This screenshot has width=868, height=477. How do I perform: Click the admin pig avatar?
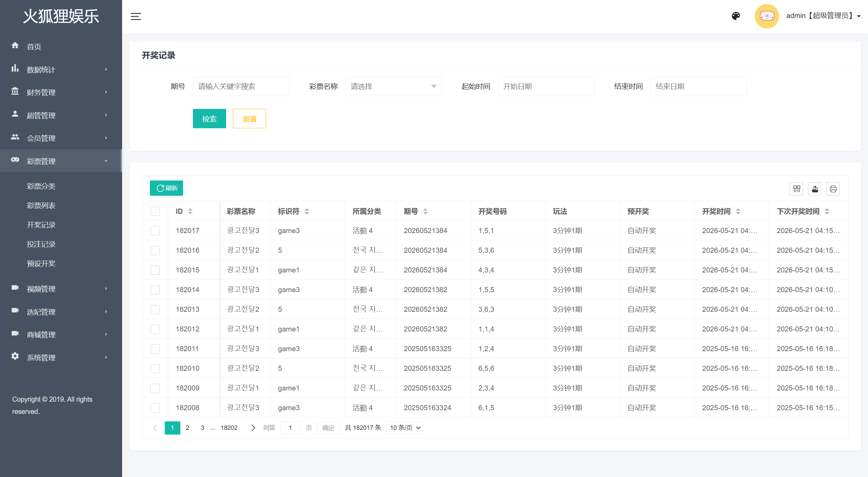tap(767, 16)
